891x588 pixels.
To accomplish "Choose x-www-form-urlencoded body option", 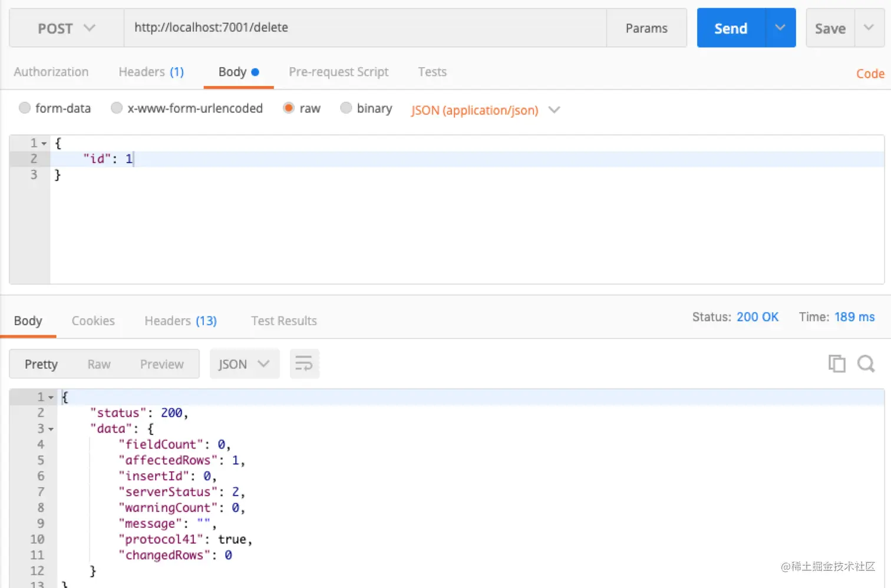I will [x=117, y=108].
